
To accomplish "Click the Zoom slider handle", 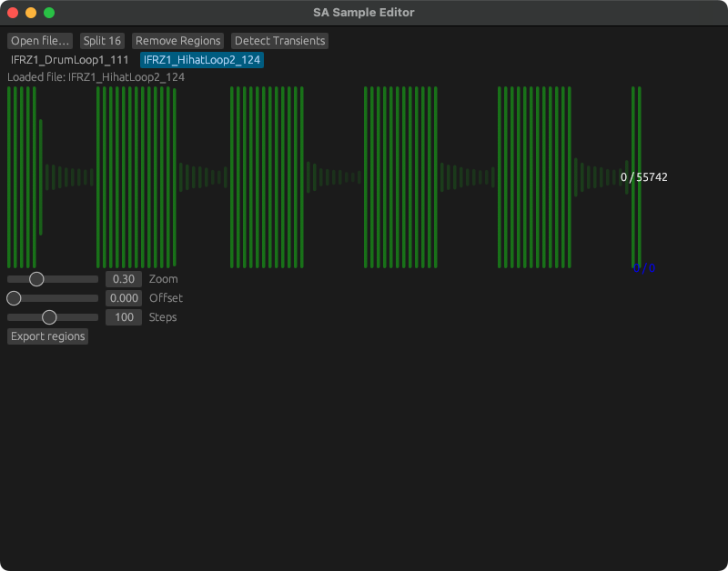I will tap(36, 279).
